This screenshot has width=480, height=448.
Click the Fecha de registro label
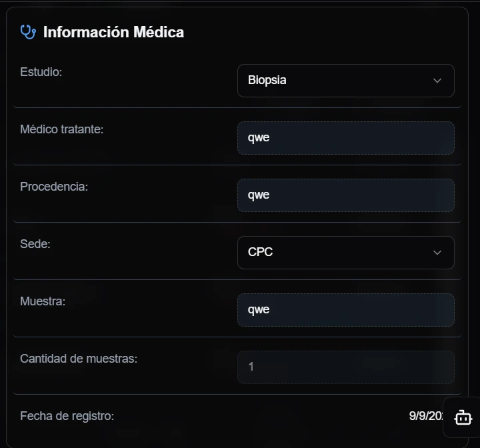point(67,416)
